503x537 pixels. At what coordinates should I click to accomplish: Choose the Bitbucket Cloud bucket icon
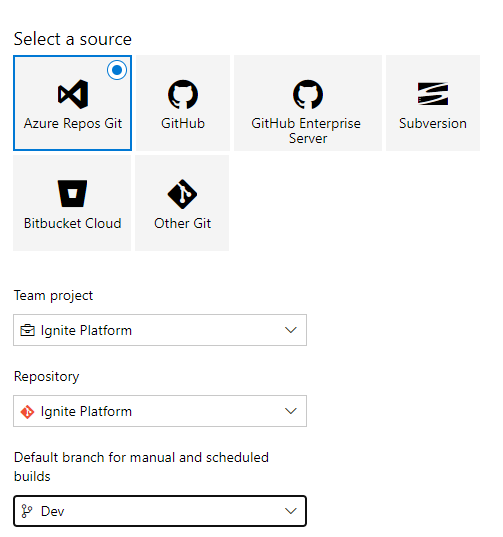72,193
